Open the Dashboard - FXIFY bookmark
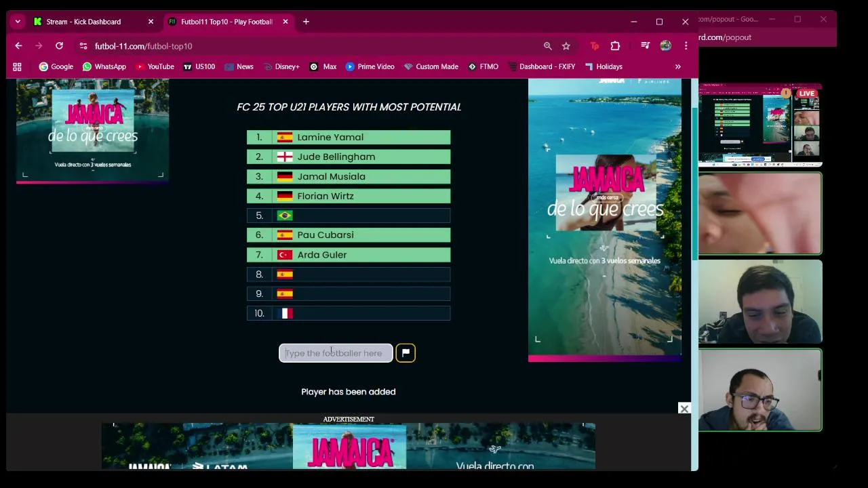Screen dimensions: 868x488 coord(540,66)
